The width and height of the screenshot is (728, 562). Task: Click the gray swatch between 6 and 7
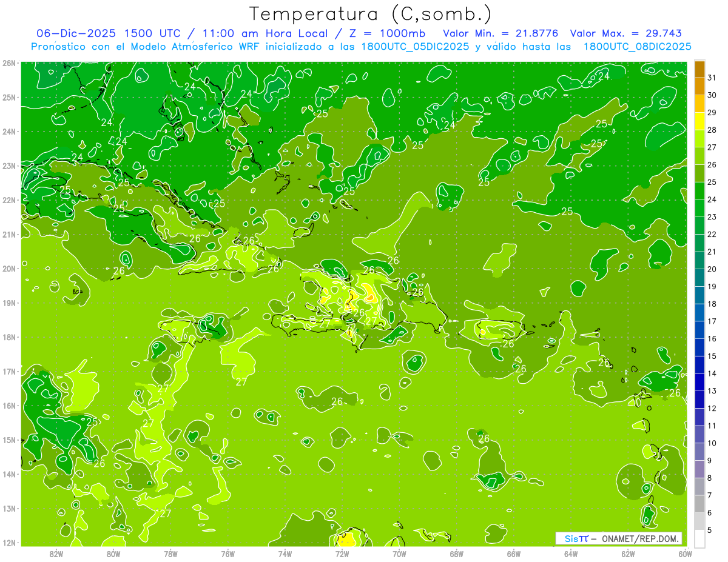pyautogui.click(x=699, y=504)
